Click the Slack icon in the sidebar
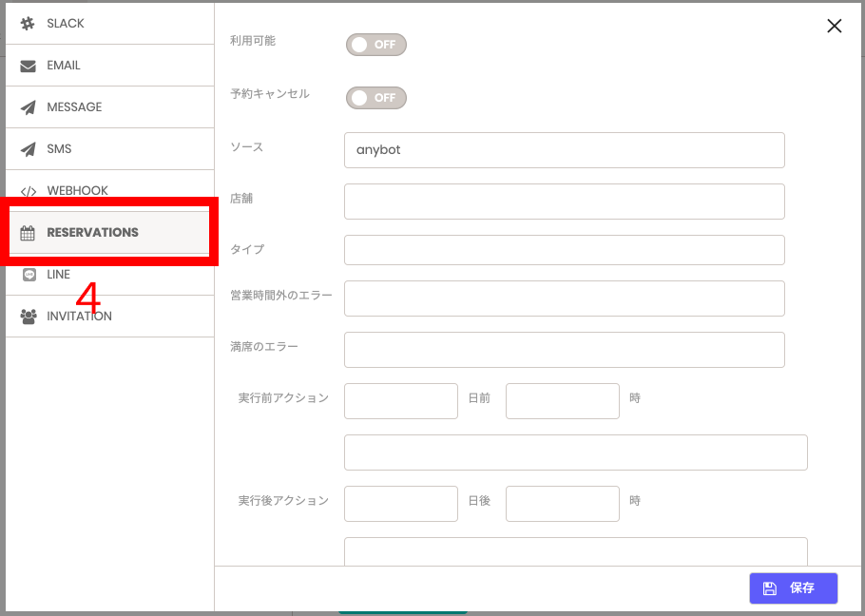The height and width of the screenshot is (616, 865). pyautogui.click(x=28, y=23)
